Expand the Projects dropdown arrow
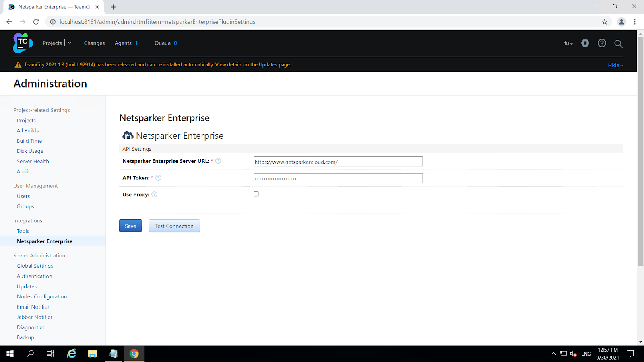The width and height of the screenshot is (644, 362). coord(69,43)
